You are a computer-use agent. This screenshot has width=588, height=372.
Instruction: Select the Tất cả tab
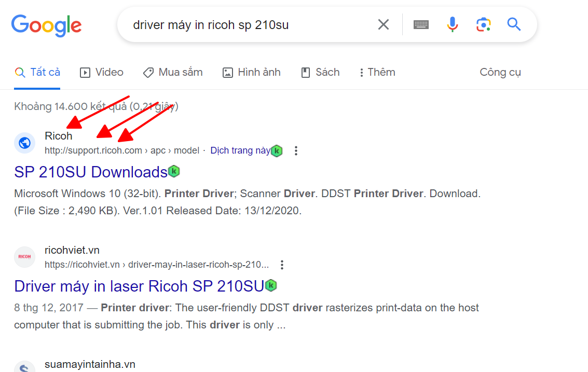37,72
